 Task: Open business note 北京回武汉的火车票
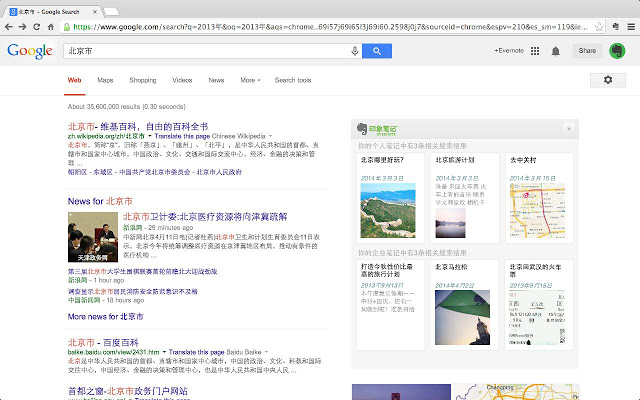pyautogui.click(x=539, y=304)
